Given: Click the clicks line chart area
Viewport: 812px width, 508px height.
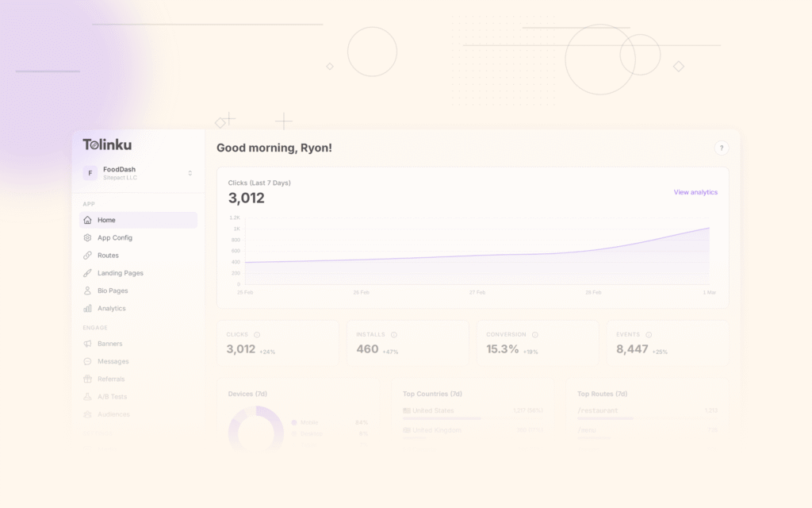Looking at the screenshot, I should 477,252.
